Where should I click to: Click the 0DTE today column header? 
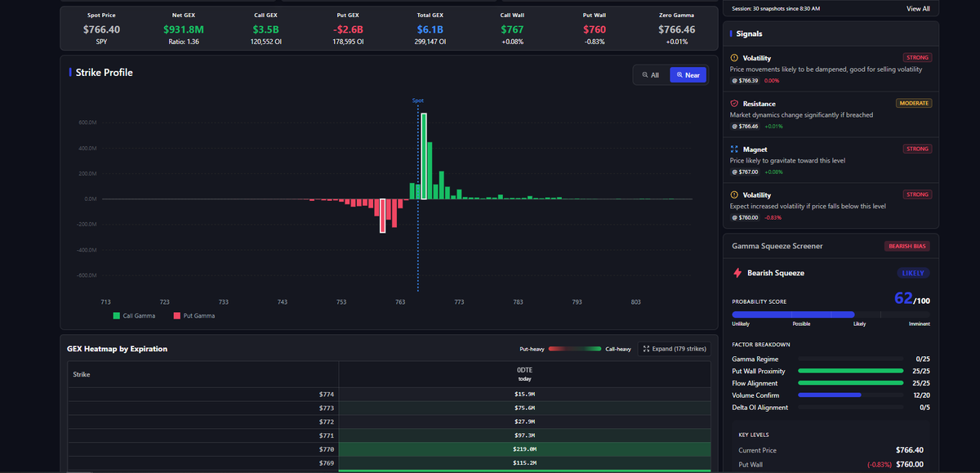click(x=524, y=374)
